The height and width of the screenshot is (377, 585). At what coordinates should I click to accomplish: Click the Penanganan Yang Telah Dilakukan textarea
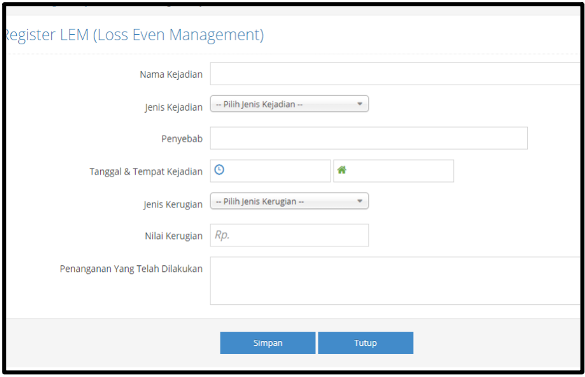[x=395, y=281]
